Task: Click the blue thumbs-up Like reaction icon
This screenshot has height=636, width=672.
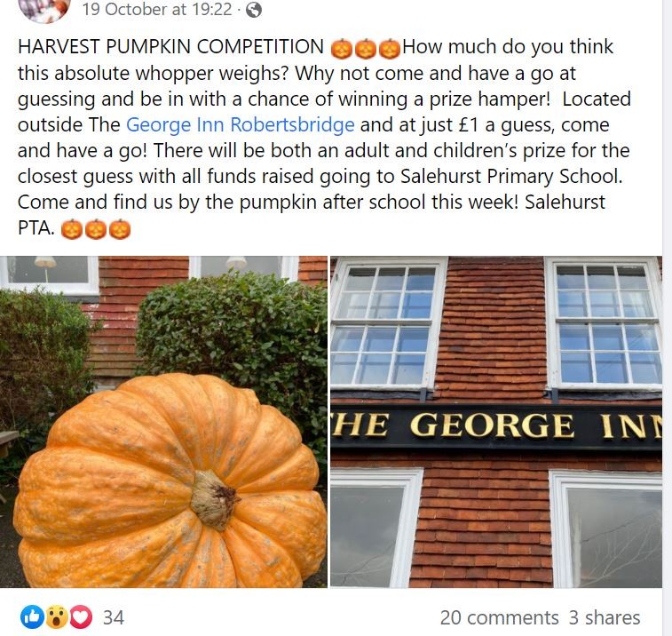Action: click(x=33, y=617)
